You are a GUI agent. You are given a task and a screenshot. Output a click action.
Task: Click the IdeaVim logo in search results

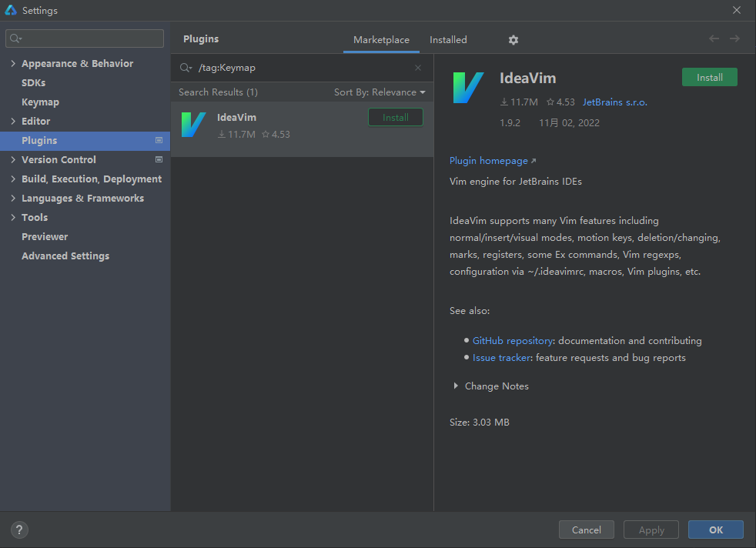point(194,125)
